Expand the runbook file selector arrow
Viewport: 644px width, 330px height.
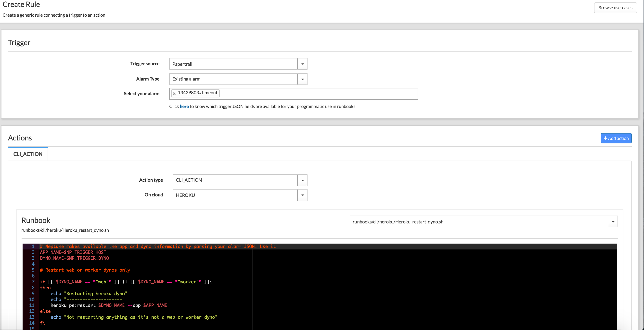coord(613,221)
